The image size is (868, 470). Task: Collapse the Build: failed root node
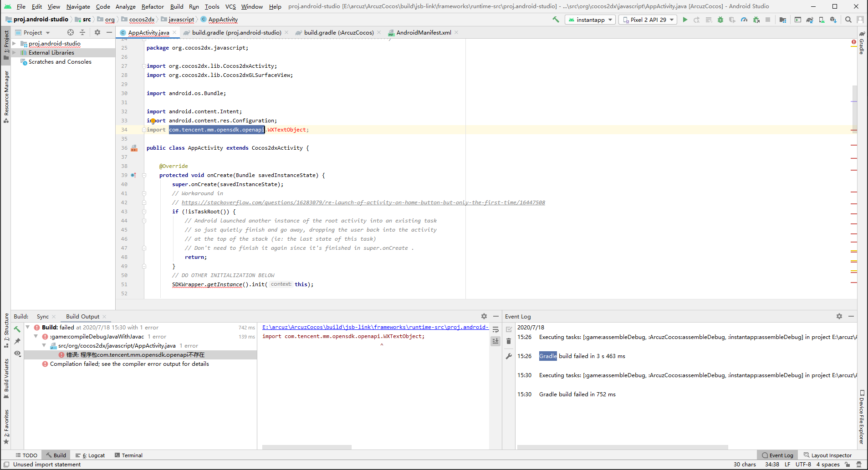[x=28, y=327]
